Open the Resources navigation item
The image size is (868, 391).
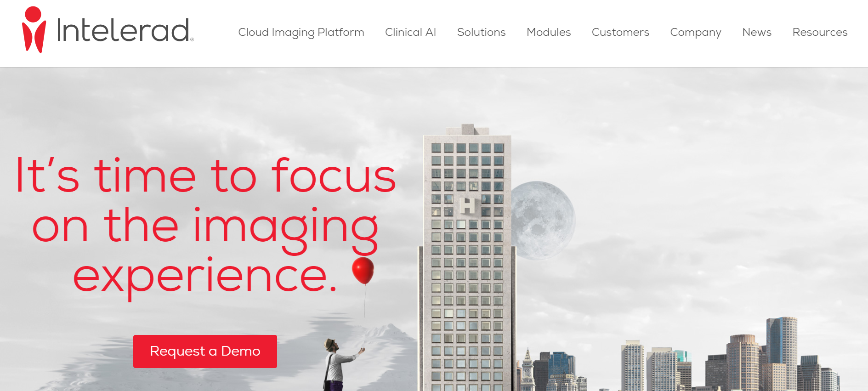[820, 32]
